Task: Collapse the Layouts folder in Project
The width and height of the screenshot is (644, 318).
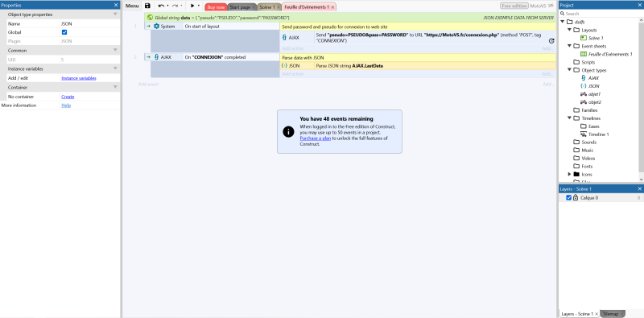Action: [x=570, y=30]
